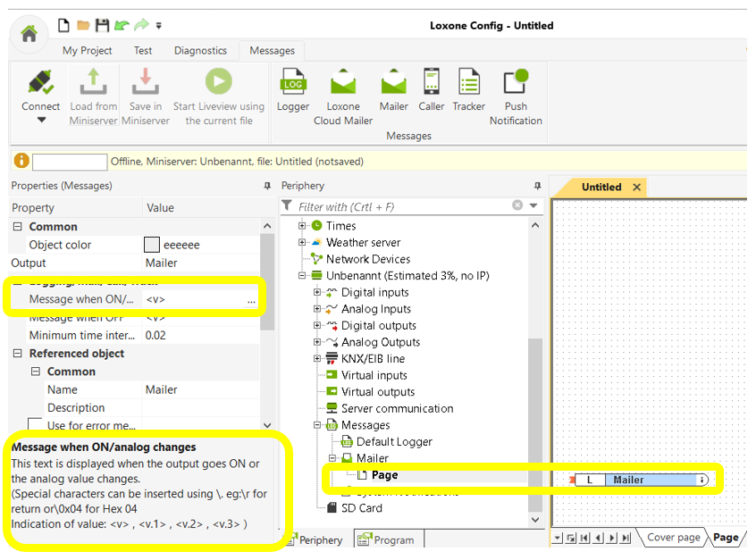The width and height of the screenshot is (756, 560).
Task: Expand the KNX/EIB line node
Action: point(316,358)
